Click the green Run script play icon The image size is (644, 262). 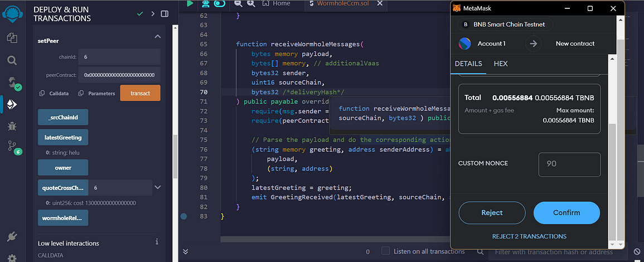tap(190, 3)
